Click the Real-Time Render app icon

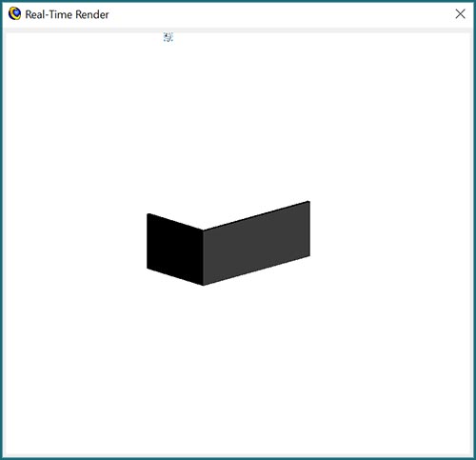pos(14,14)
